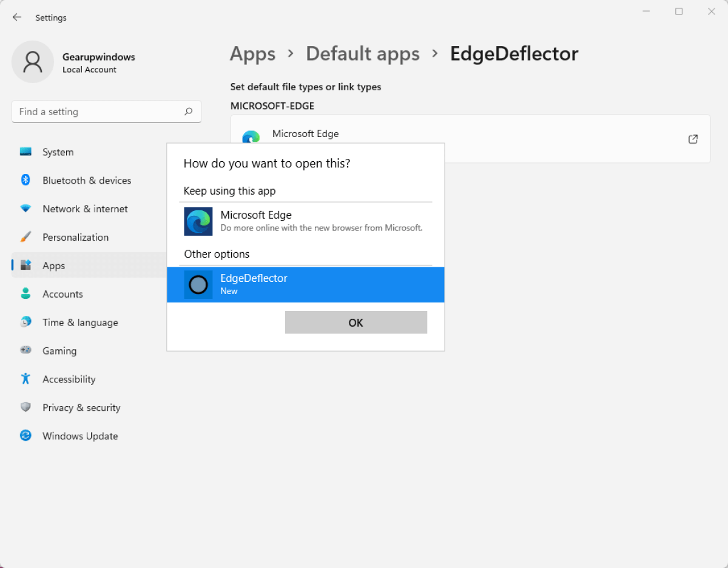Click the external link icon on Microsoft Edge card
The image size is (728, 568).
693,139
